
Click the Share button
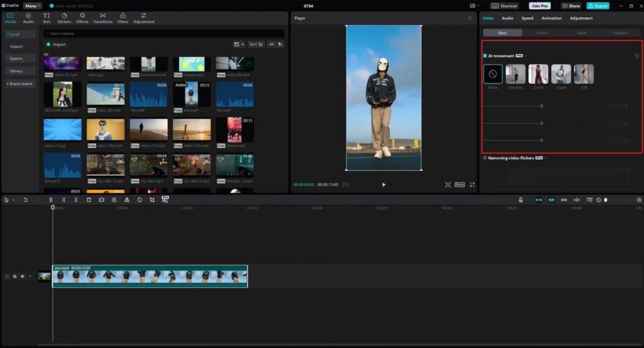pyautogui.click(x=571, y=6)
